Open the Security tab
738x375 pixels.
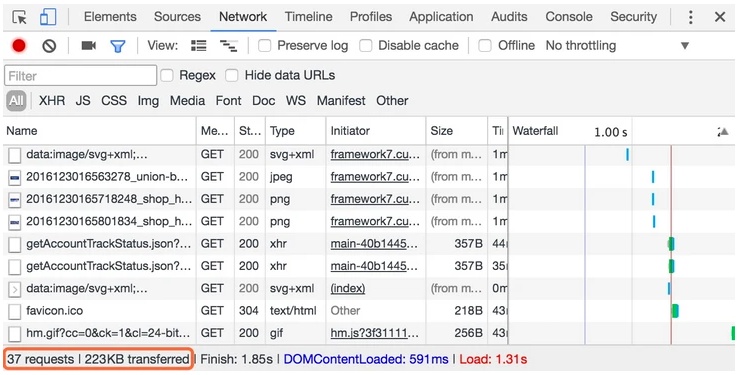(x=634, y=16)
